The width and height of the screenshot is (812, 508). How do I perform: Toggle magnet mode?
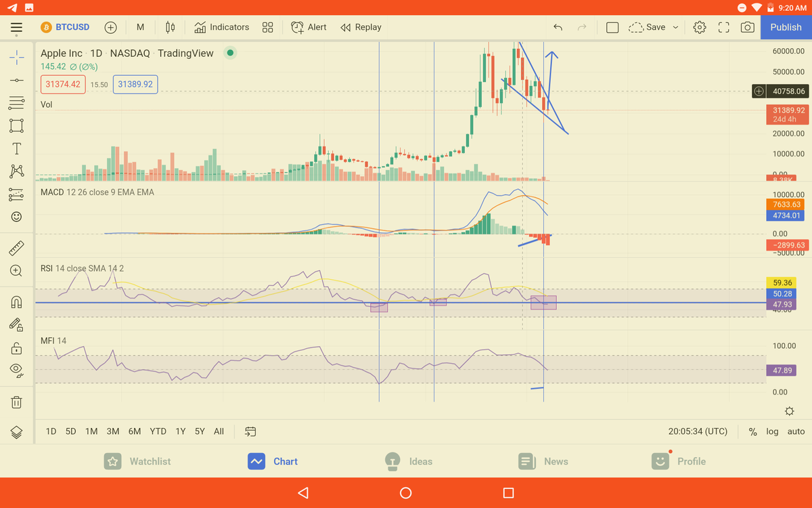(x=17, y=301)
